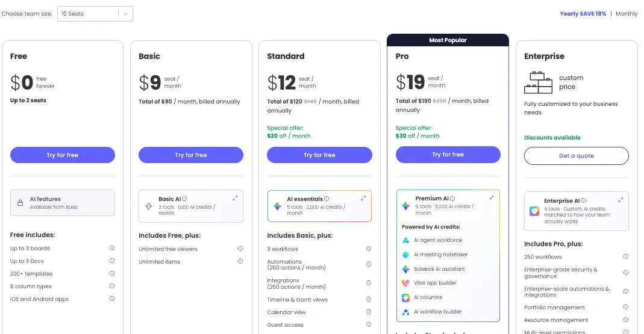This screenshot has height=334, width=644.
Task: Expand the AI essentials card
Action: (363, 198)
